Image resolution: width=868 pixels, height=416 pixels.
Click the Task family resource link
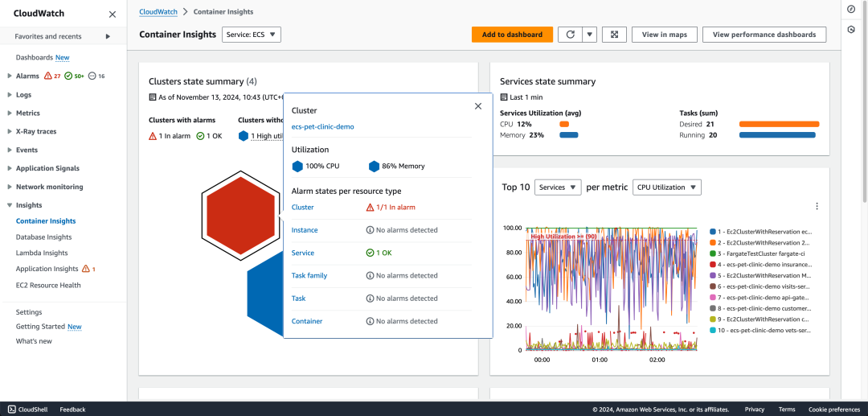(x=309, y=276)
